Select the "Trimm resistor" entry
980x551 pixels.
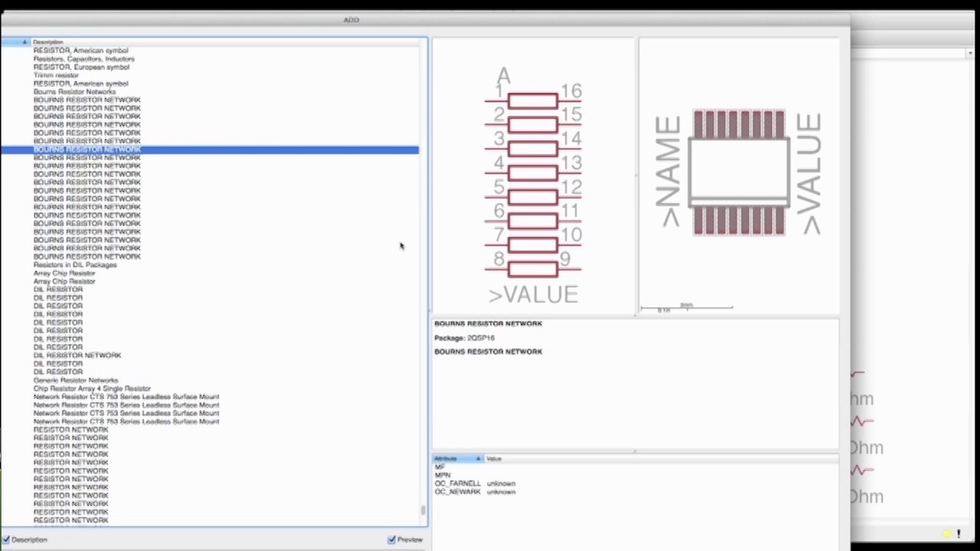point(56,76)
